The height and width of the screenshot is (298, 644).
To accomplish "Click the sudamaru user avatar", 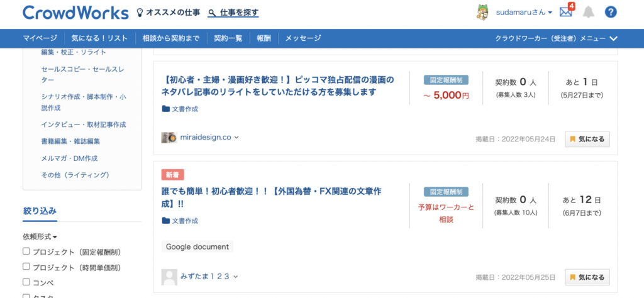I will pyautogui.click(x=482, y=13).
